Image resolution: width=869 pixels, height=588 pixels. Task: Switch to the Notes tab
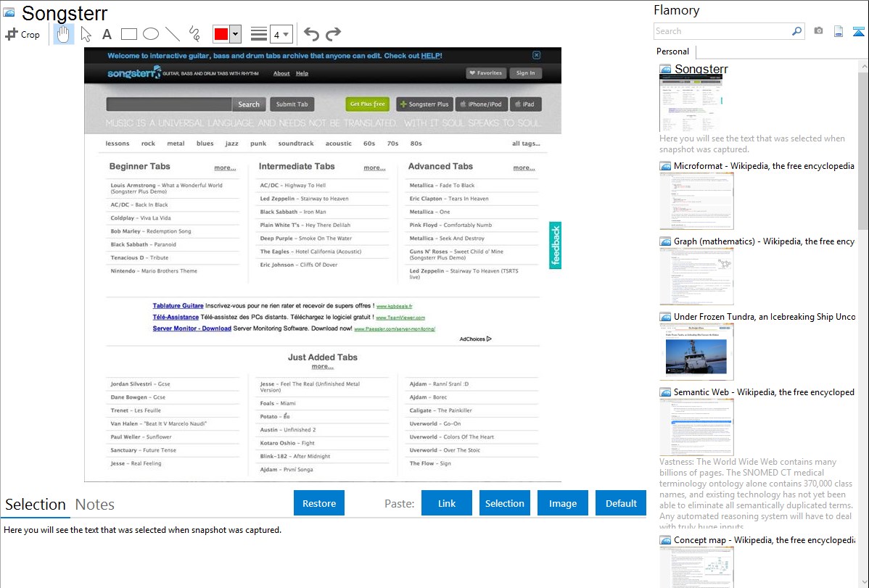pyautogui.click(x=95, y=505)
